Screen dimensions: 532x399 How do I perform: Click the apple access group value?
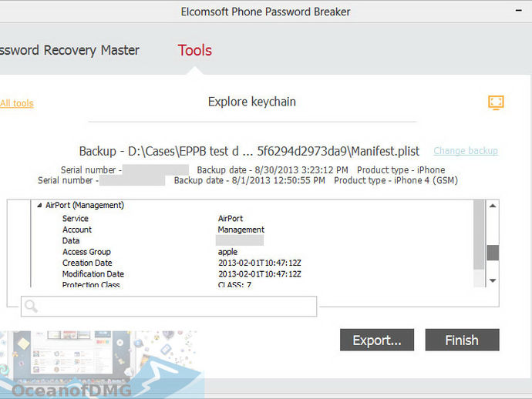point(227,252)
